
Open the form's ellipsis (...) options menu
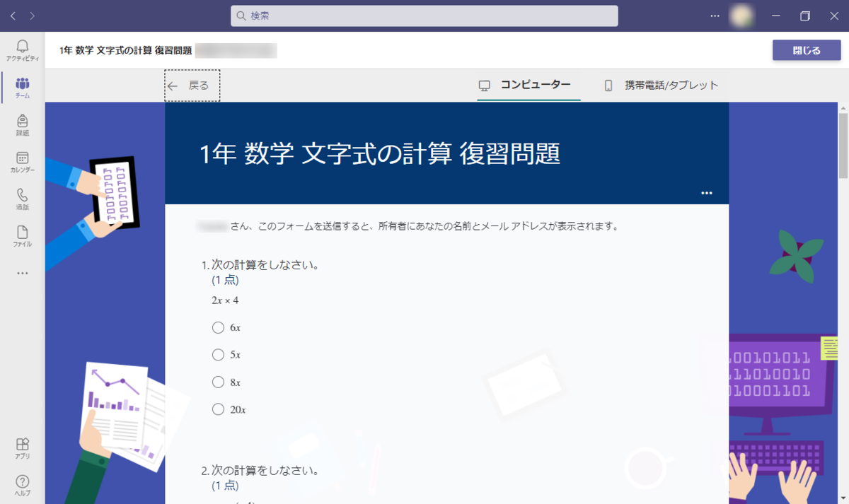pos(706,192)
